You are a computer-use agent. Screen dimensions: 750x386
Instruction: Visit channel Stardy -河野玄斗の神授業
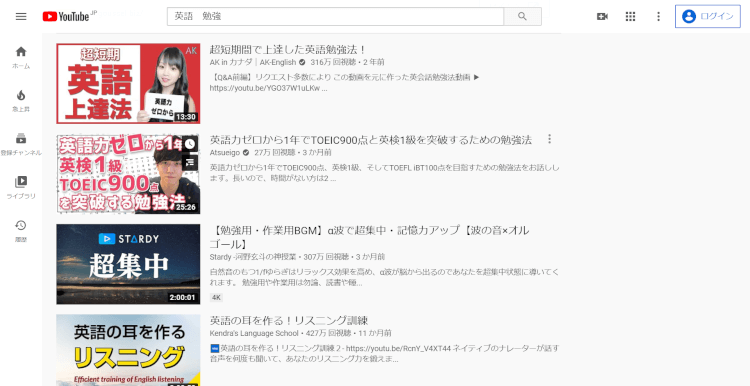(253, 257)
